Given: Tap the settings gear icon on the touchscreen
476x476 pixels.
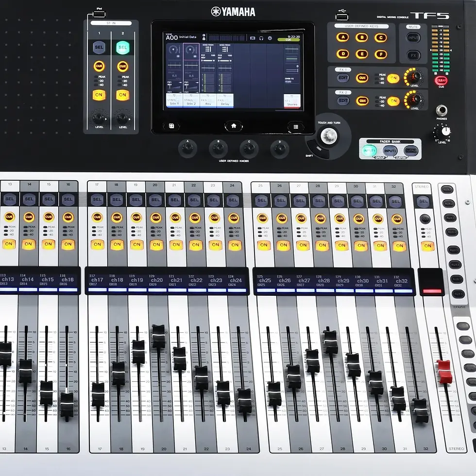Looking at the screenshot, I should 270,38.
